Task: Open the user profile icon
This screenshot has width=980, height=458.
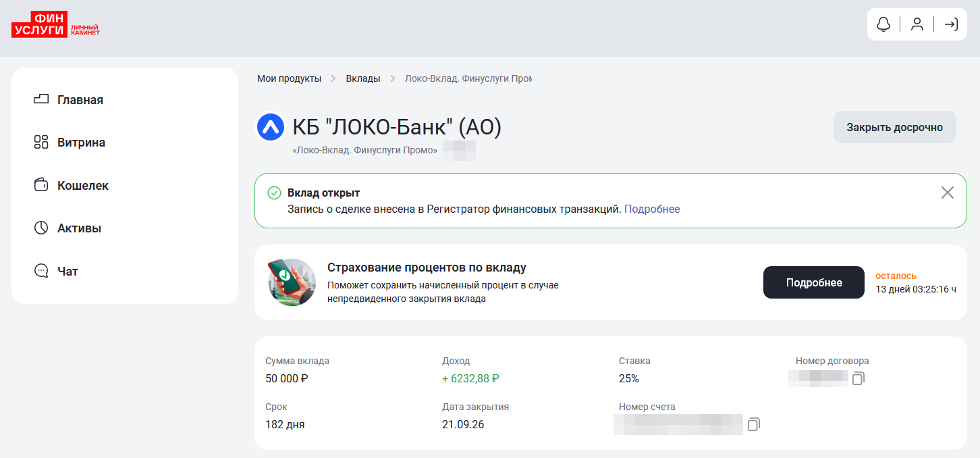Action: point(917,24)
